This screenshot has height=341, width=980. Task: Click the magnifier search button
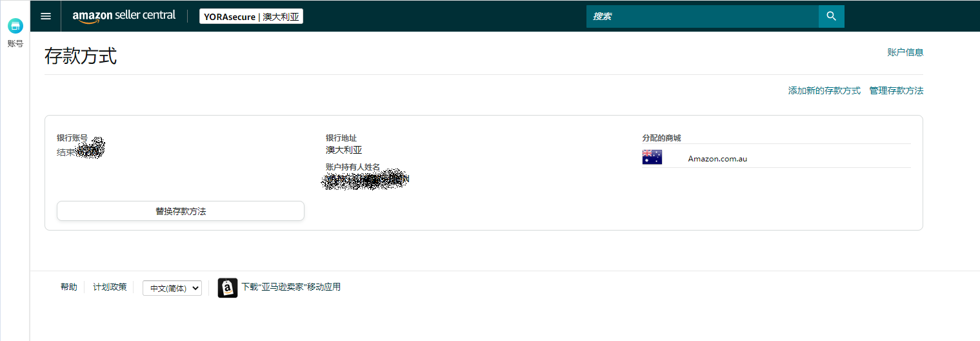831,16
